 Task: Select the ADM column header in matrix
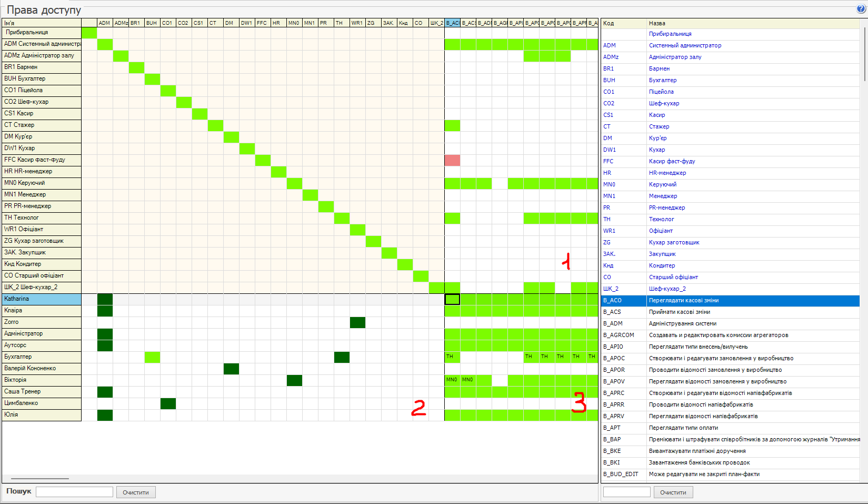click(105, 23)
